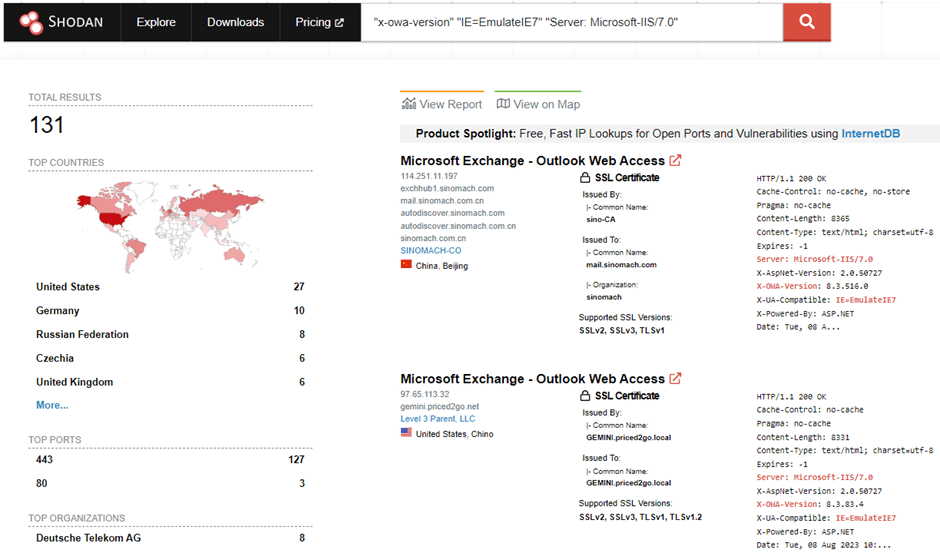The height and width of the screenshot is (553, 940).
Task: Click SSL Certificate lock icon for priced2go result
Action: click(x=585, y=396)
